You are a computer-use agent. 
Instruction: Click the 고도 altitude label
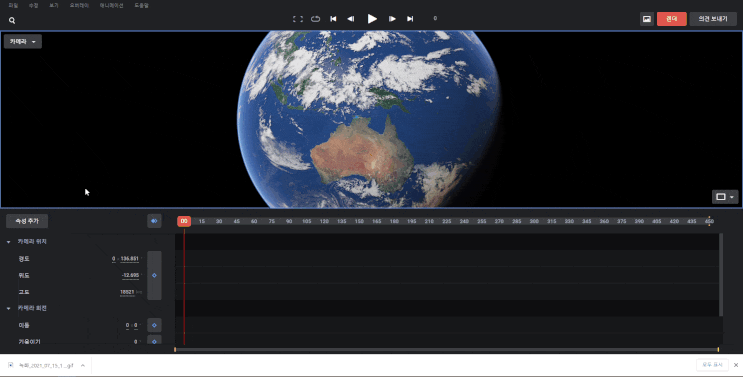coord(24,292)
